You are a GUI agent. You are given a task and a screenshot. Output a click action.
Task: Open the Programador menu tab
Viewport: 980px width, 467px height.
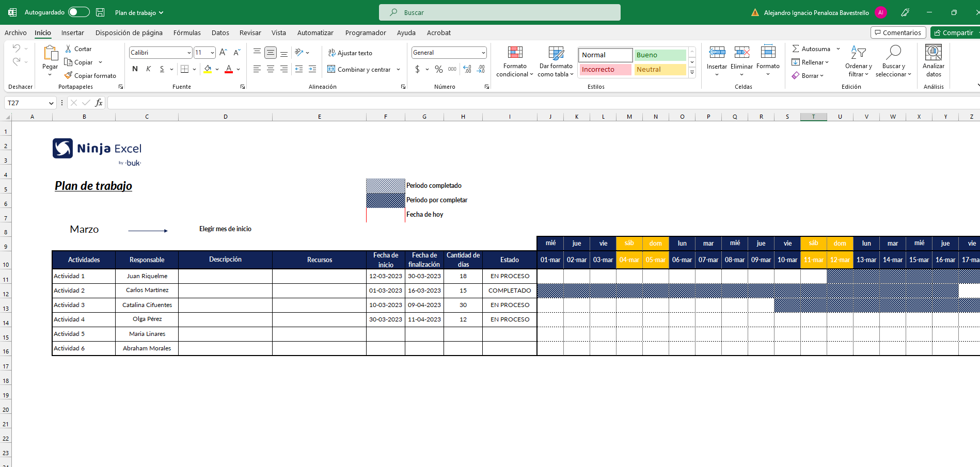[x=365, y=33]
